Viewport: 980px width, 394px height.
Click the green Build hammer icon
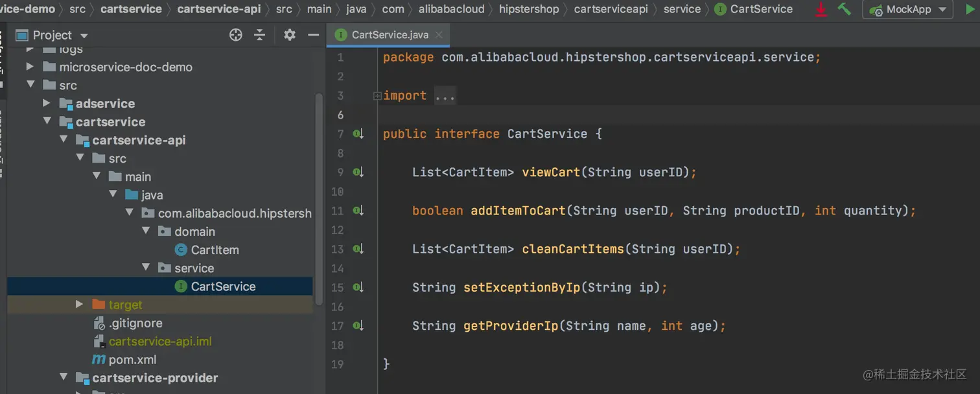844,9
